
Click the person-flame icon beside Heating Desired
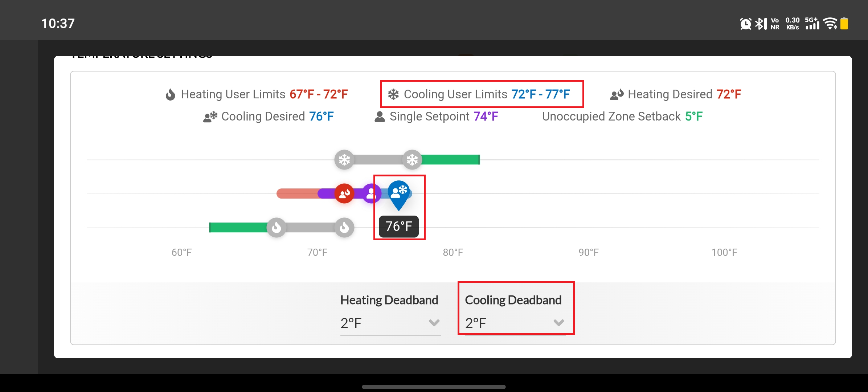click(x=617, y=94)
